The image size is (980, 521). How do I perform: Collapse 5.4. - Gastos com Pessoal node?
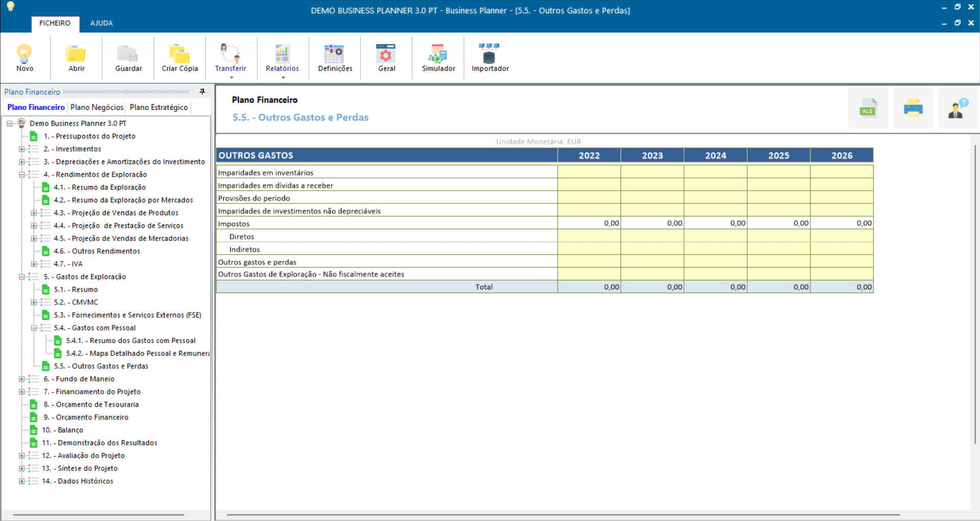(x=34, y=328)
